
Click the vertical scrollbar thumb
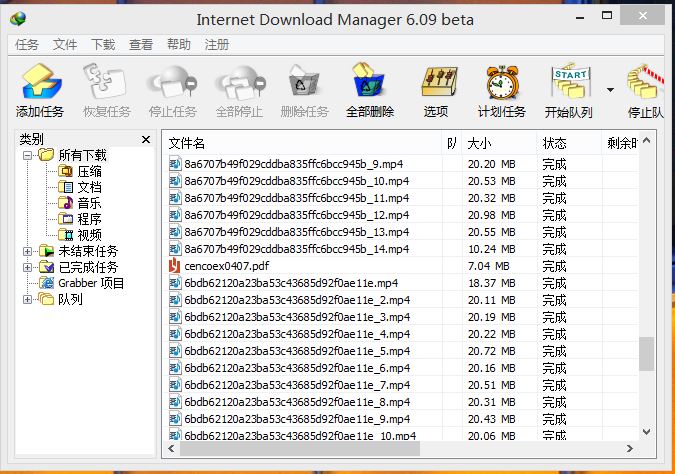[647, 353]
